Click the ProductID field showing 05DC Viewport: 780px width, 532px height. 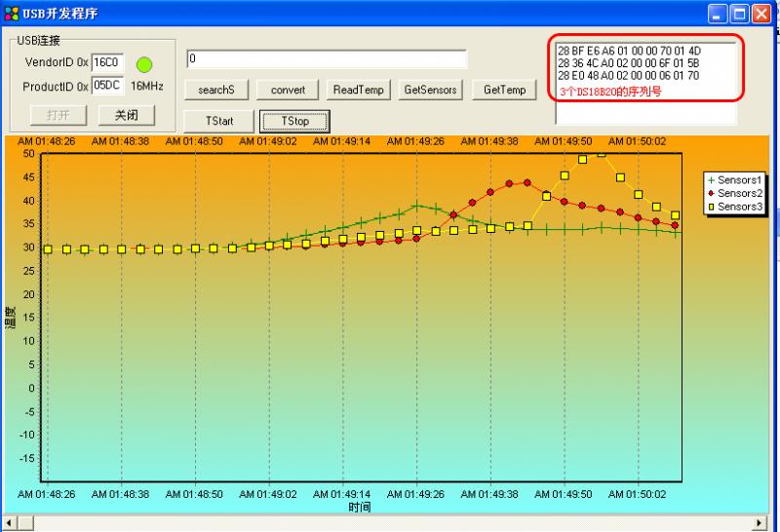click(x=107, y=86)
